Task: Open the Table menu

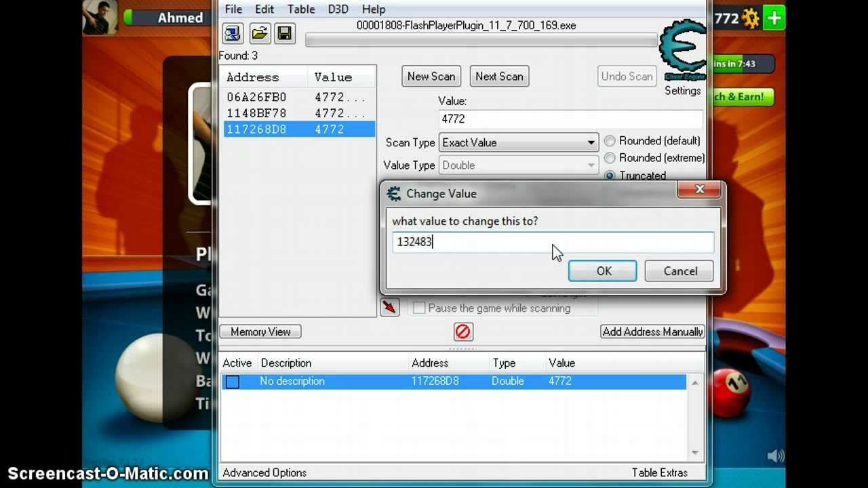Action: coord(300,9)
